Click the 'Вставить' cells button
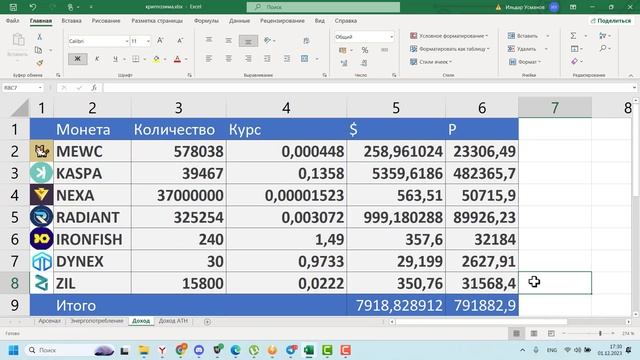This screenshot has width=640, height=360. tap(523, 36)
